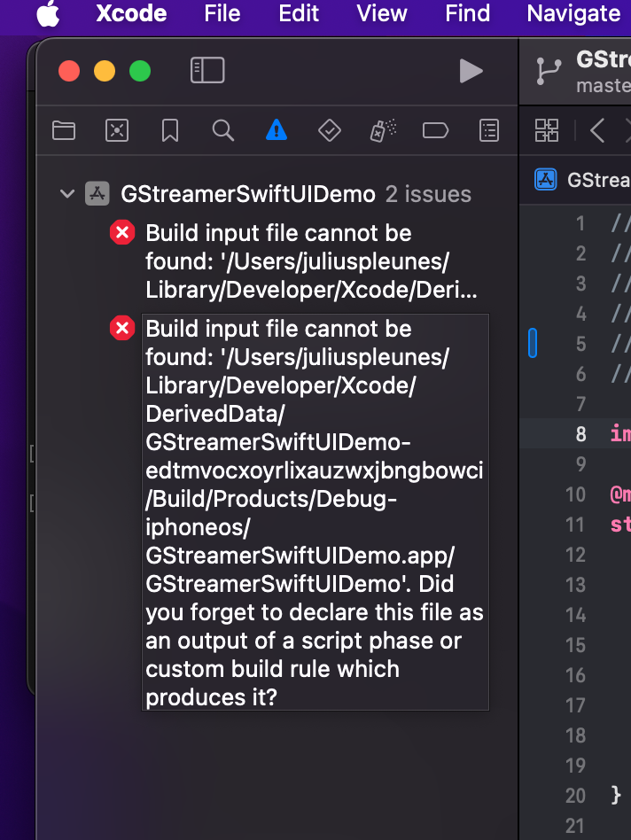Go back with the editor's left chevron
Viewport: 631px width, 840px height.
597,130
